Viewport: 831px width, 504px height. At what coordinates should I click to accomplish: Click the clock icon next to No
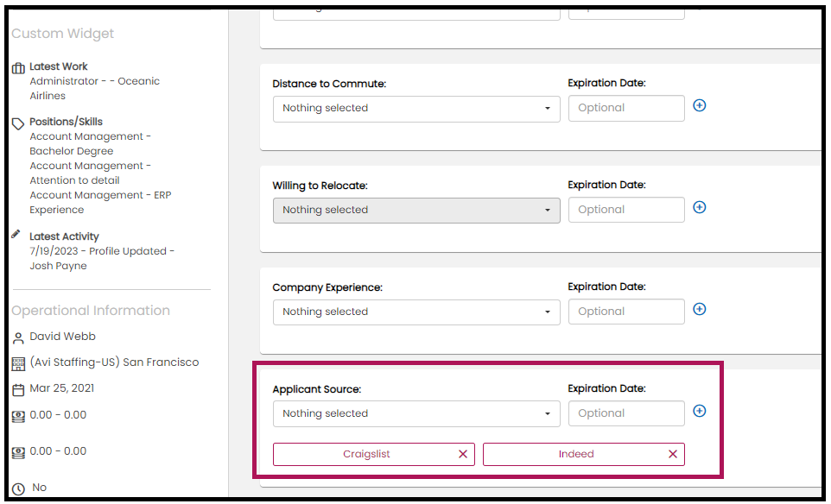(x=18, y=488)
